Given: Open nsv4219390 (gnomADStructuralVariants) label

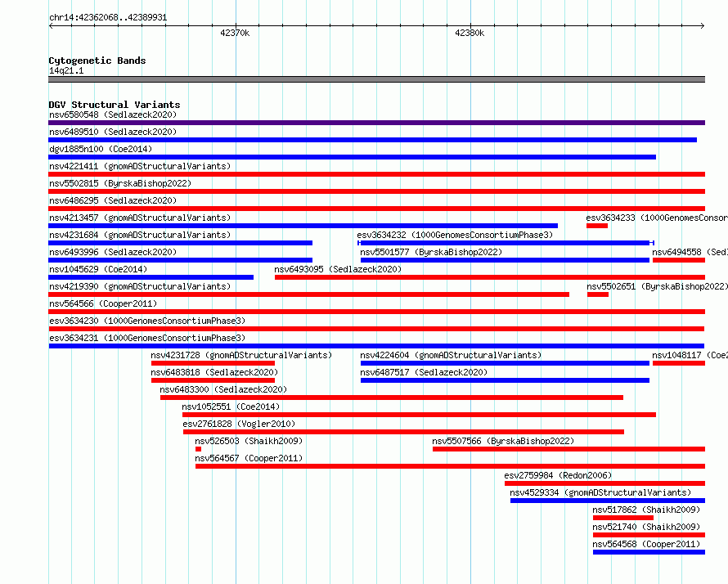Looking at the screenshot, I should pos(140,286).
